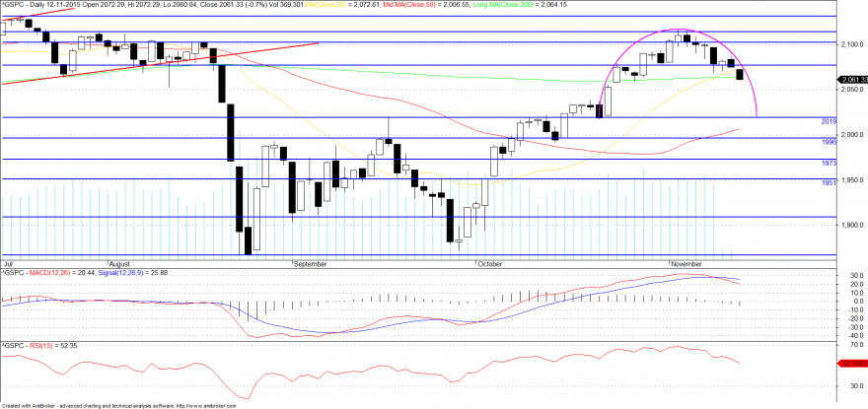Click the 'August' date axis label
The height and width of the screenshot is (409, 868).
(119, 263)
